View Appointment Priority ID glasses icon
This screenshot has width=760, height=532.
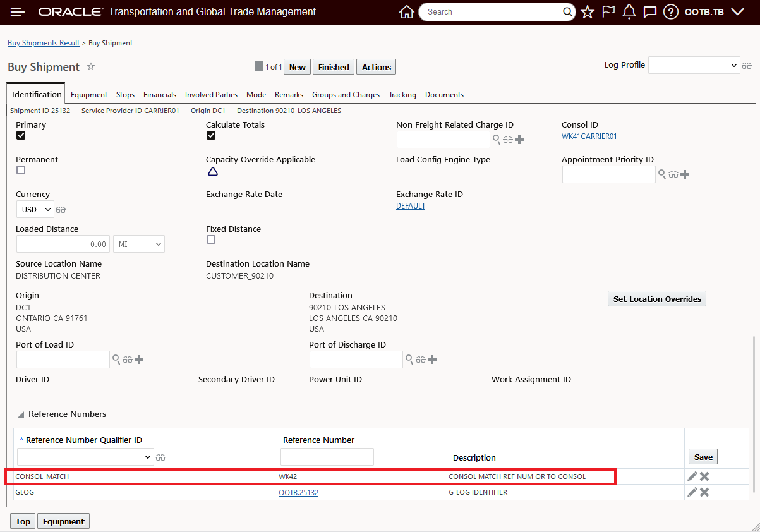673,175
